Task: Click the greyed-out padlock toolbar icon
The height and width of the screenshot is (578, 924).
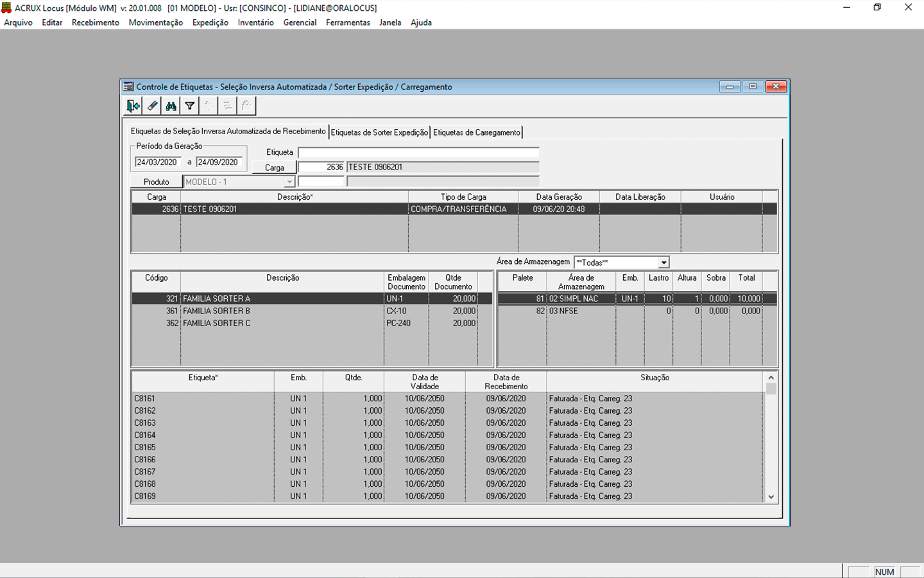Action: click(x=246, y=106)
